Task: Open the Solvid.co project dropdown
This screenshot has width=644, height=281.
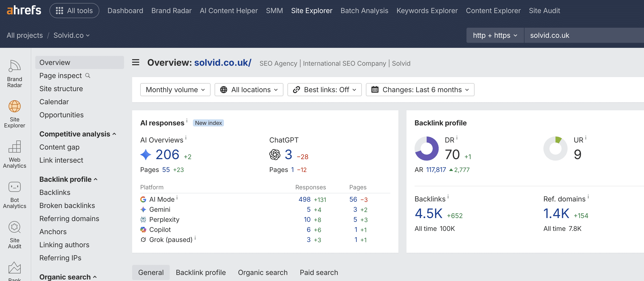Action: pyautogui.click(x=72, y=35)
